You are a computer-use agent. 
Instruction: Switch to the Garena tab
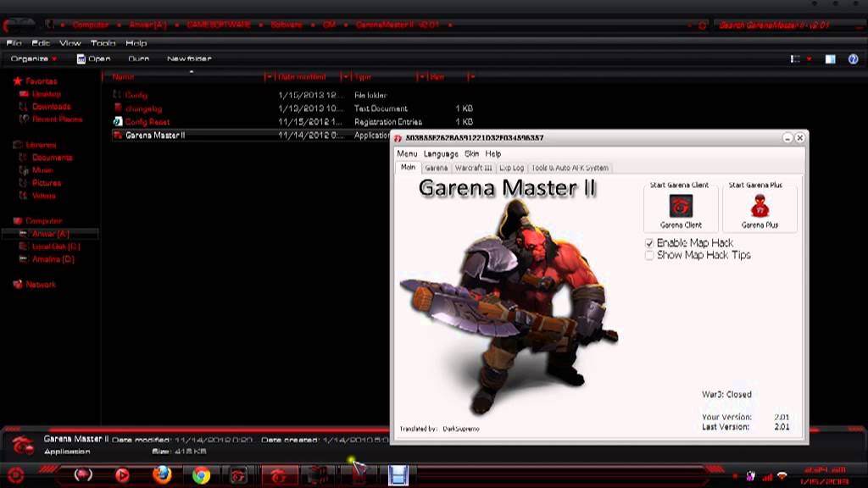click(437, 168)
